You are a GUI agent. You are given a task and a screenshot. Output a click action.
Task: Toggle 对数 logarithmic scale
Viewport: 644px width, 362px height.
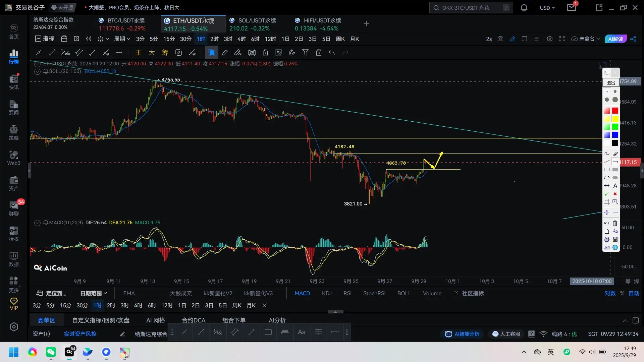[610, 293]
